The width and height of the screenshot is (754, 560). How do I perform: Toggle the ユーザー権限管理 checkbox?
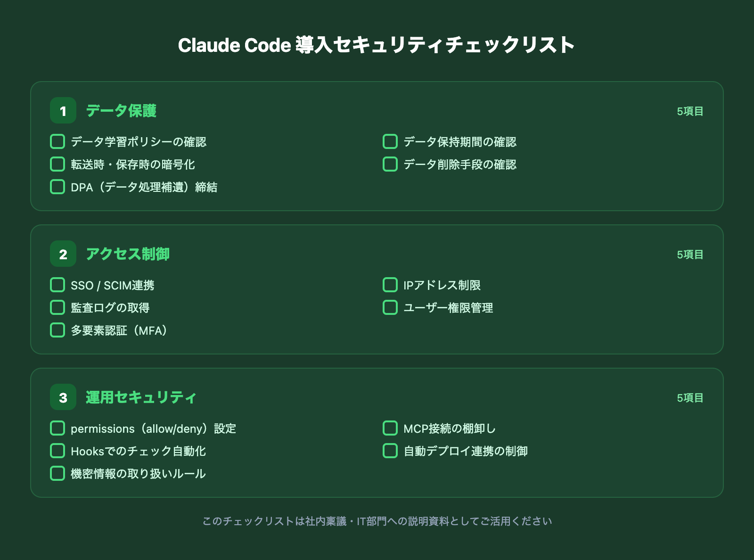[390, 307]
